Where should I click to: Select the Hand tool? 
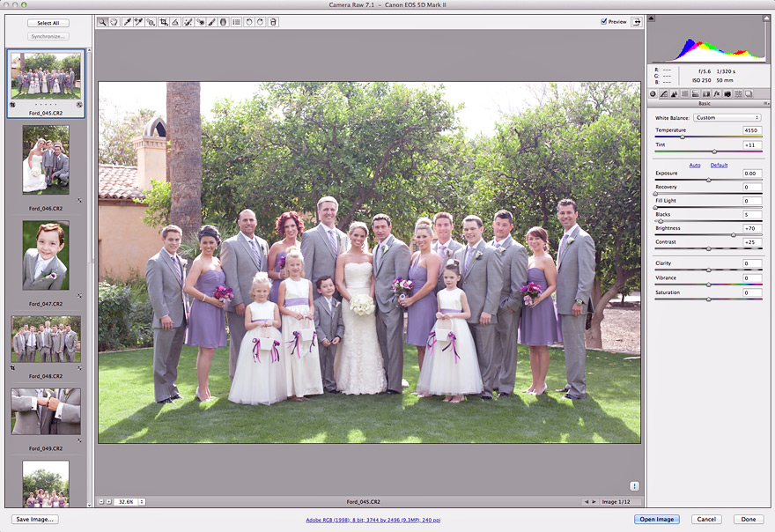point(113,22)
